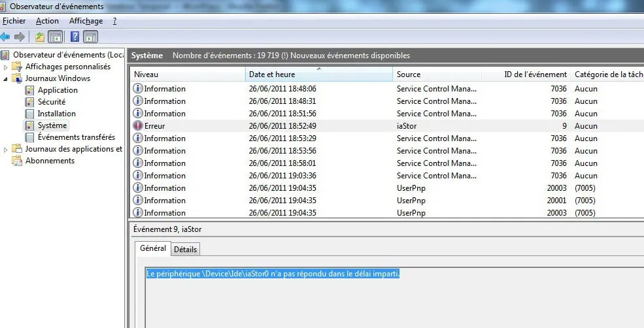Open the Action menu
The image size is (644, 328).
click(47, 21)
